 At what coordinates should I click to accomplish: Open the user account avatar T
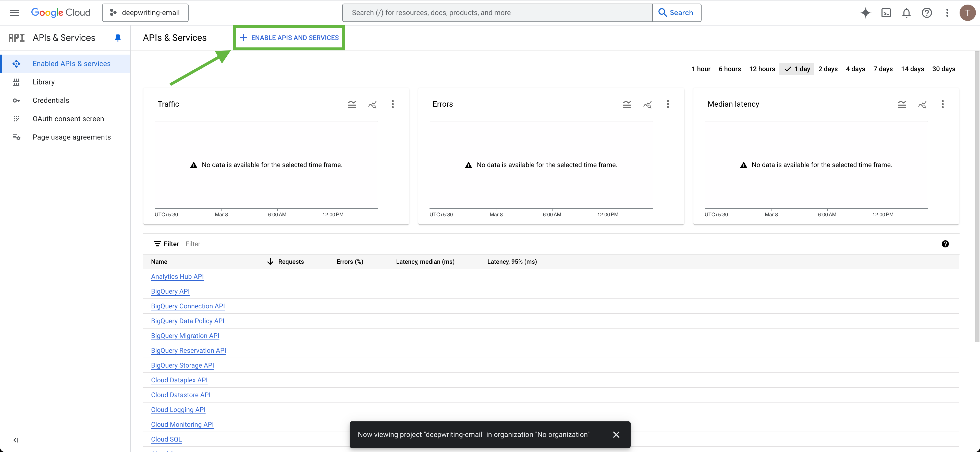[x=967, y=12]
